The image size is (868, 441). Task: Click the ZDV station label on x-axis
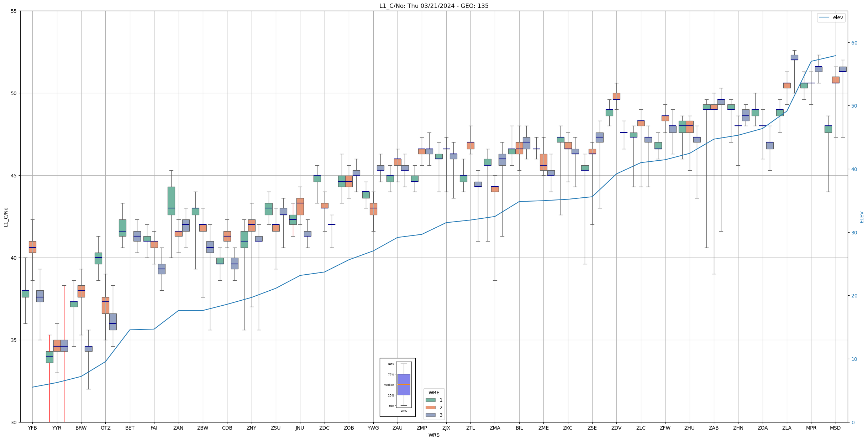(x=616, y=428)
